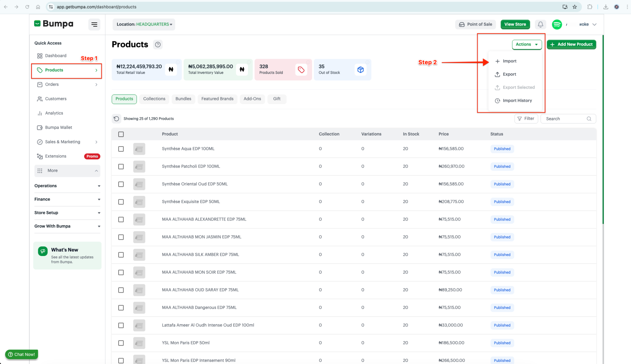This screenshot has width=631, height=364.
Task: Select the MAA ALTHAHAB MON JASMIN row checkbox
Action: [x=121, y=237]
